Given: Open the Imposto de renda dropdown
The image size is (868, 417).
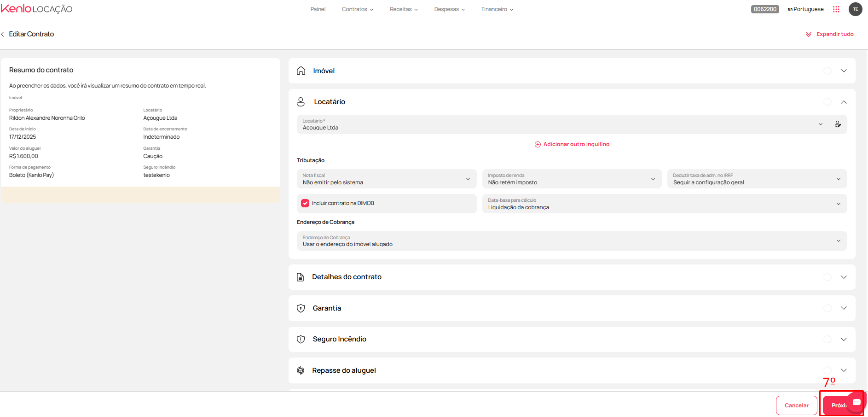Looking at the screenshot, I should click(572, 179).
